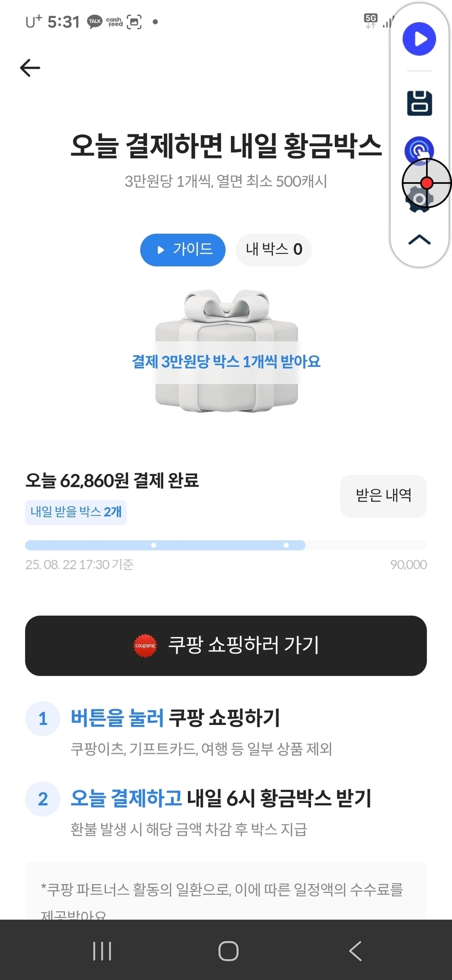
Task: View the 받은 내역 history
Action: 383,495
